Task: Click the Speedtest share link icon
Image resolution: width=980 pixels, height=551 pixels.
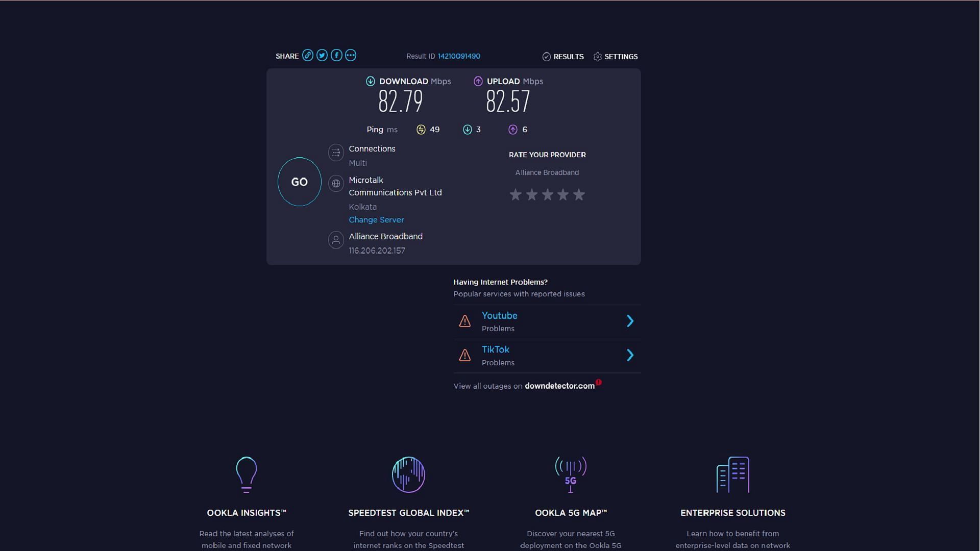Action: pyautogui.click(x=308, y=55)
